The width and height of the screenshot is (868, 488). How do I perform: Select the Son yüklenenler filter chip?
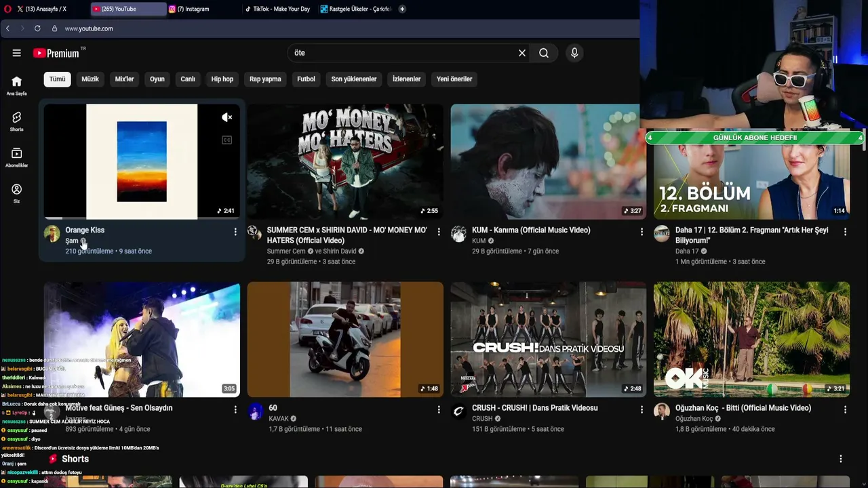pos(354,79)
